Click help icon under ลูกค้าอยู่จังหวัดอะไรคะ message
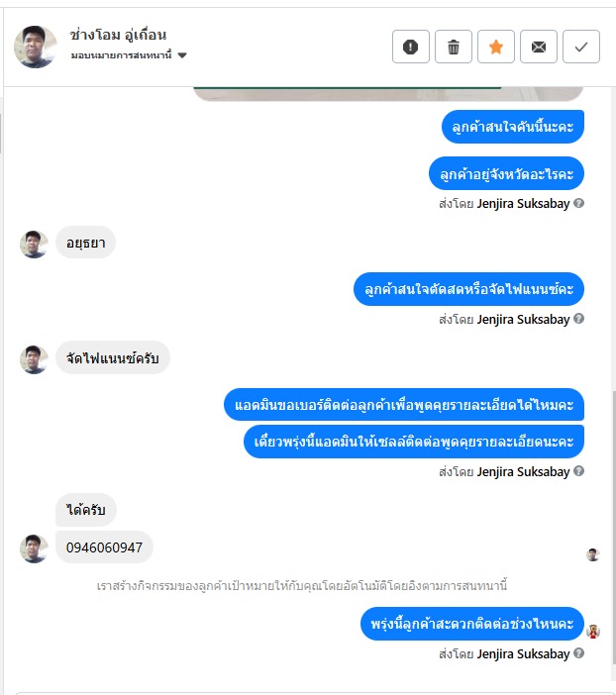Viewport: 616px width, 695px height. point(578,203)
